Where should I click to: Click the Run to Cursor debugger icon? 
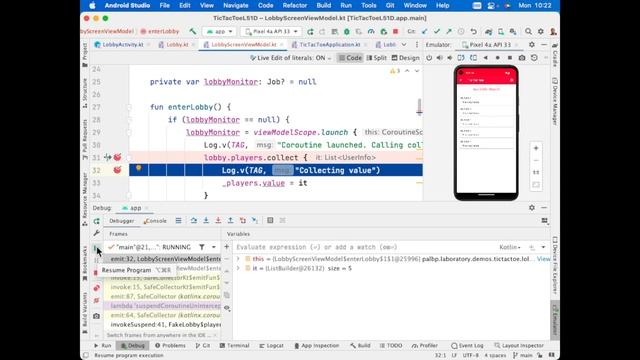pos(255,220)
